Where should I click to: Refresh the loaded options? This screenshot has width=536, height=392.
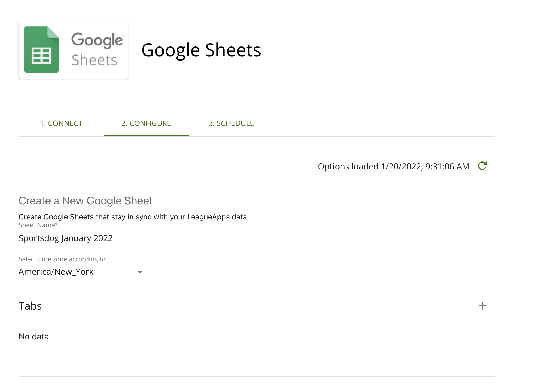[x=482, y=166]
